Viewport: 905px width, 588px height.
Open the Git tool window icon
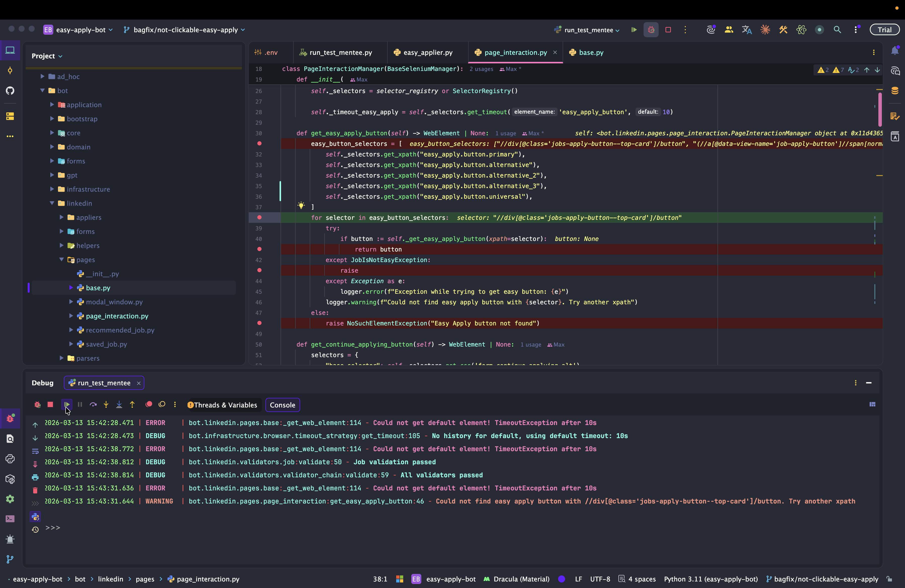click(x=10, y=559)
